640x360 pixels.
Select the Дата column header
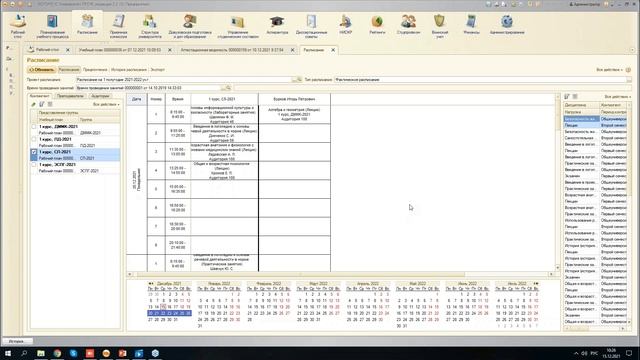click(137, 99)
